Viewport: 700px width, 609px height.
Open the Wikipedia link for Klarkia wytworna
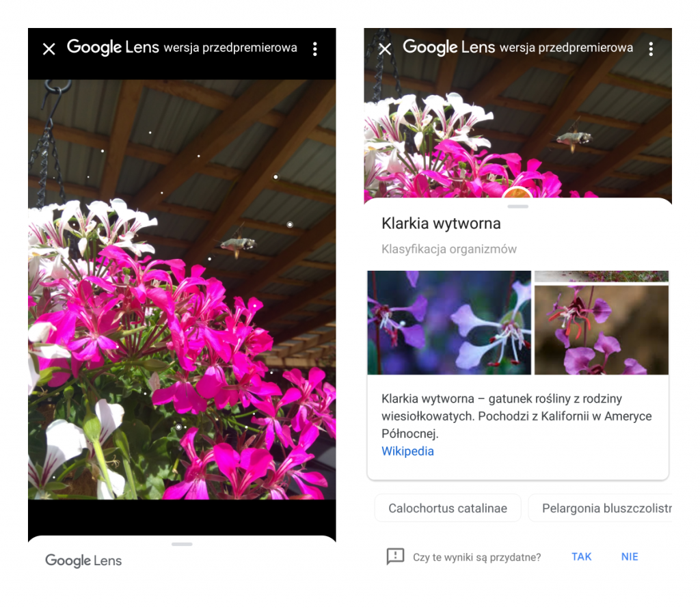click(x=407, y=451)
